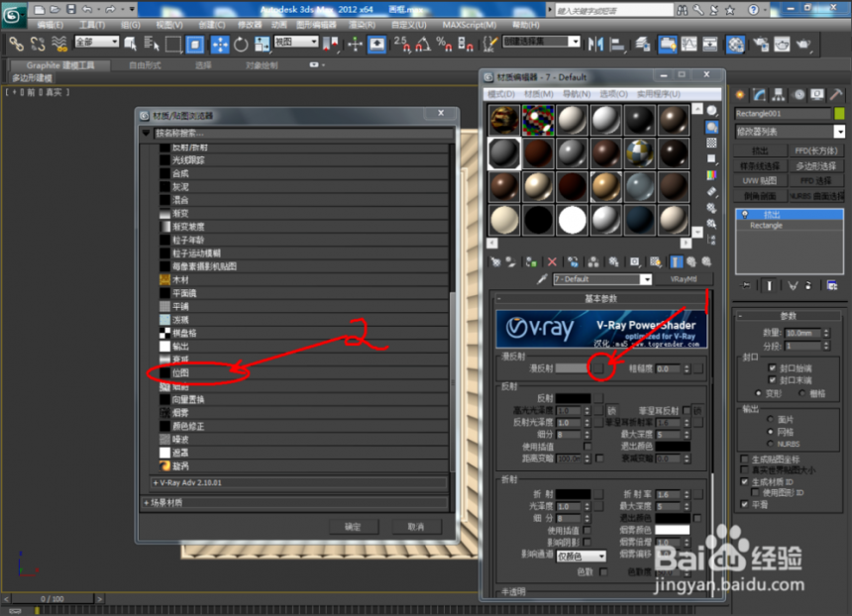
Task: Switch to the 自由形式 ribbon tab
Action: point(145,65)
